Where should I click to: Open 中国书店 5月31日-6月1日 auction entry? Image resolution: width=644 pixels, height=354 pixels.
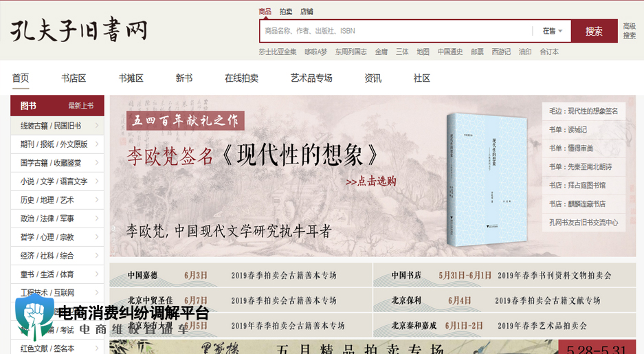504,275
